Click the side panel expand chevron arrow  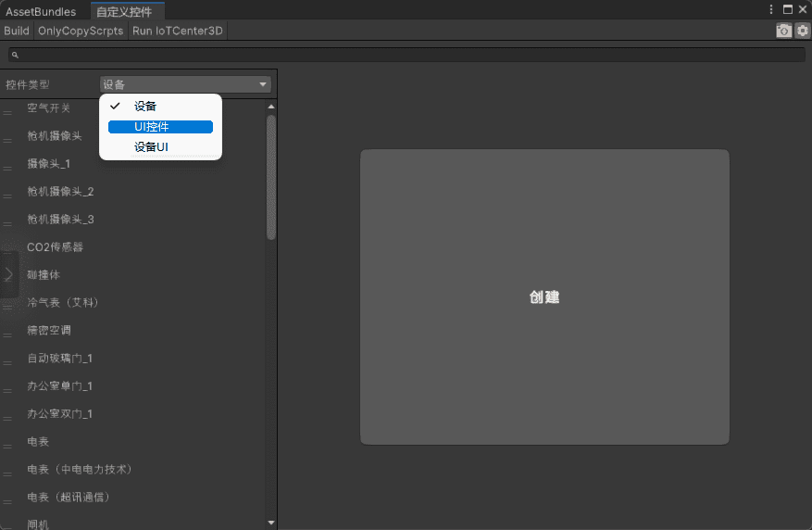[8, 274]
